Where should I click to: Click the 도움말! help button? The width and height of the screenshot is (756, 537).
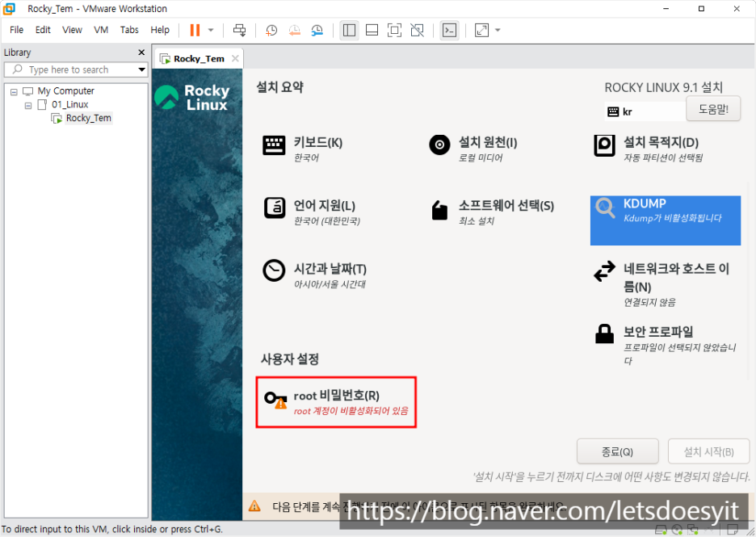(x=713, y=109)
